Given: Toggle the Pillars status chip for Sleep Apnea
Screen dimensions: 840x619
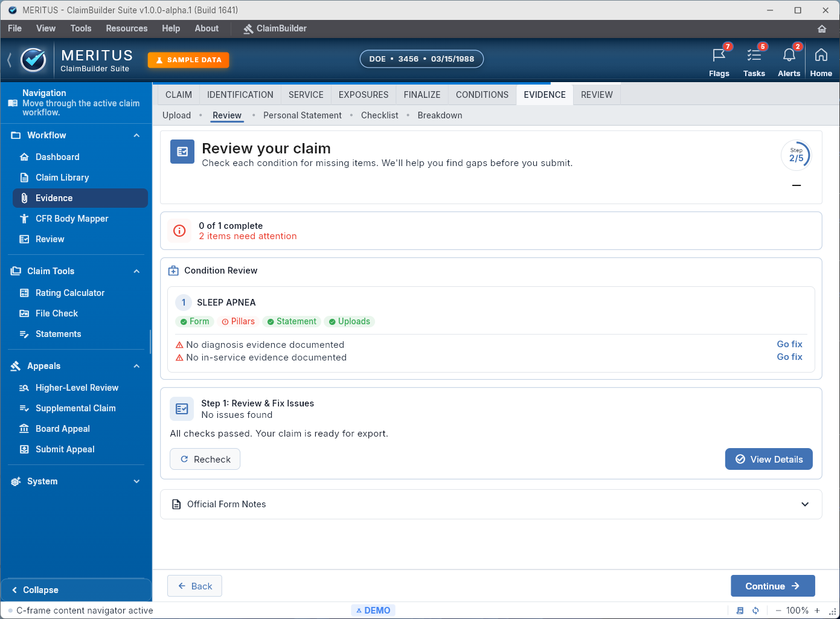Looking at the screenshot, I should click(x=238, y=321).
